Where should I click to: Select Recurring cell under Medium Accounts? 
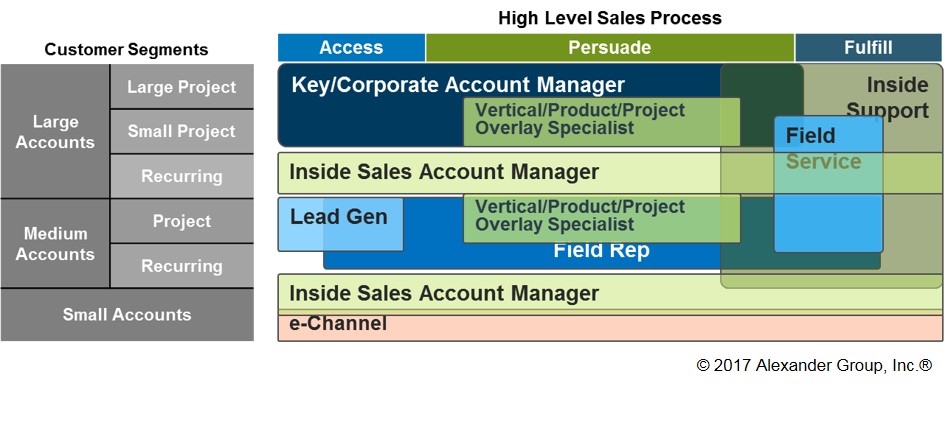tap(181, 265)
